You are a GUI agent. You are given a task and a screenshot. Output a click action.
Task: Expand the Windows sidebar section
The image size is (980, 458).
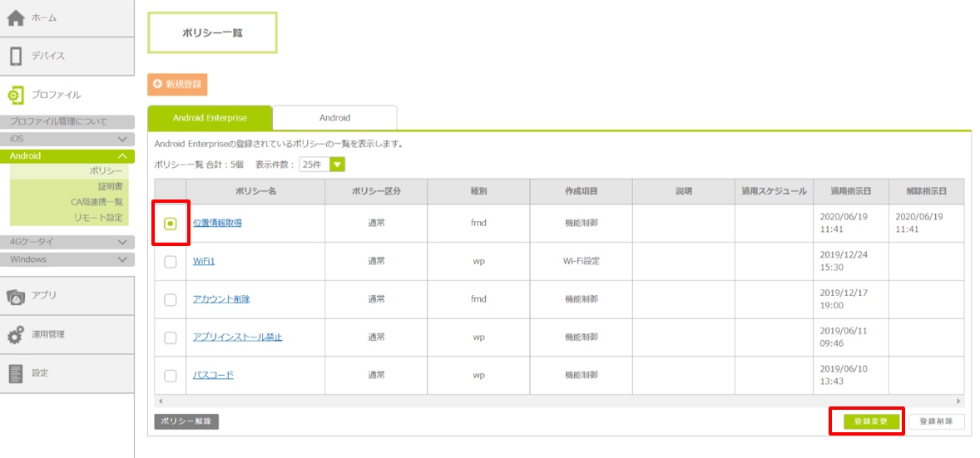(x=122, y=259)
